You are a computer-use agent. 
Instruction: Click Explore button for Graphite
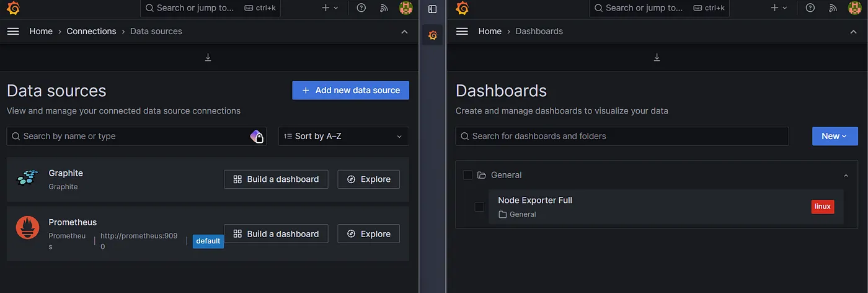[369, 179]
